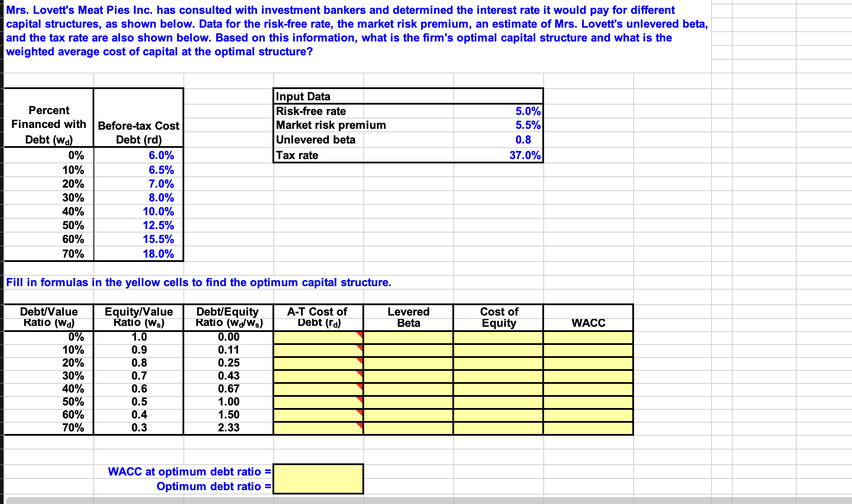This screenshot has width=852, height=504.
Task: Click the Cost of Equity cell in the 60% row
Action: [498, 415]
